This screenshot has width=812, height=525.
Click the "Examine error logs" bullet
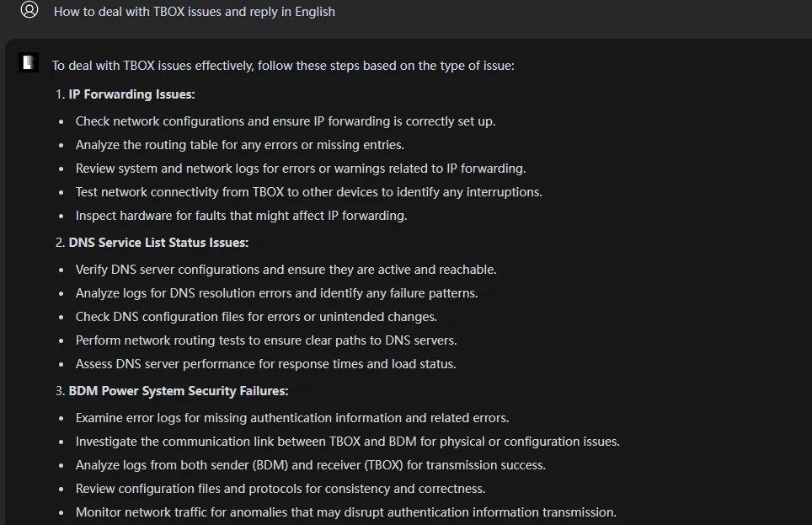coord(291,418)
